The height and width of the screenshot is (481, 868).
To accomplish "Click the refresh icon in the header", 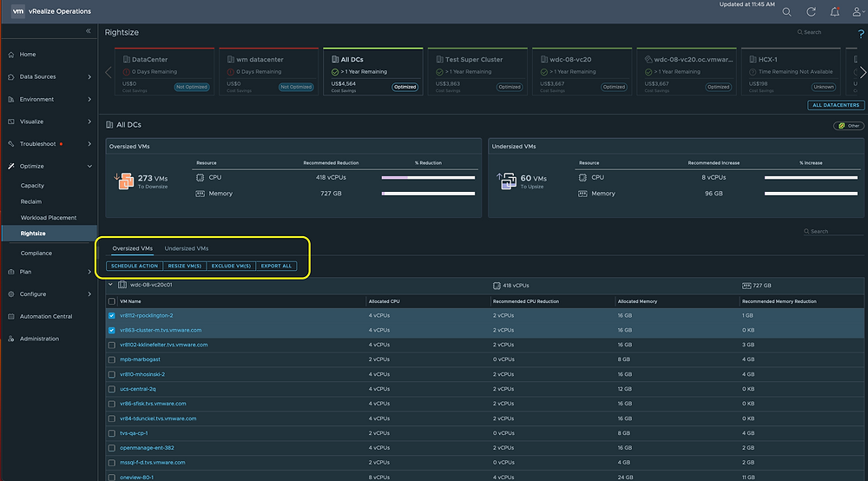I will click(x=811, y=11).
